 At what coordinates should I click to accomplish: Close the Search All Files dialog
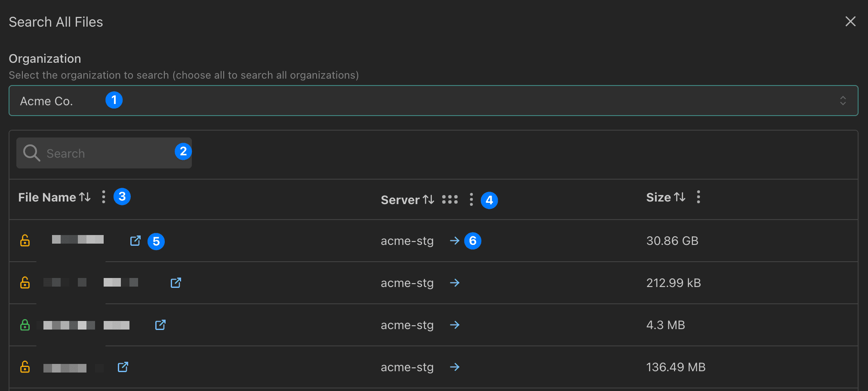tap(850, 21)
